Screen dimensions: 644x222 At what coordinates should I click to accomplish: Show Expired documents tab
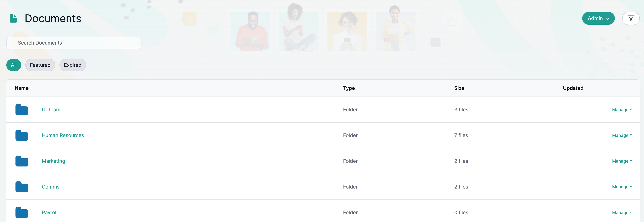[72, 65]
